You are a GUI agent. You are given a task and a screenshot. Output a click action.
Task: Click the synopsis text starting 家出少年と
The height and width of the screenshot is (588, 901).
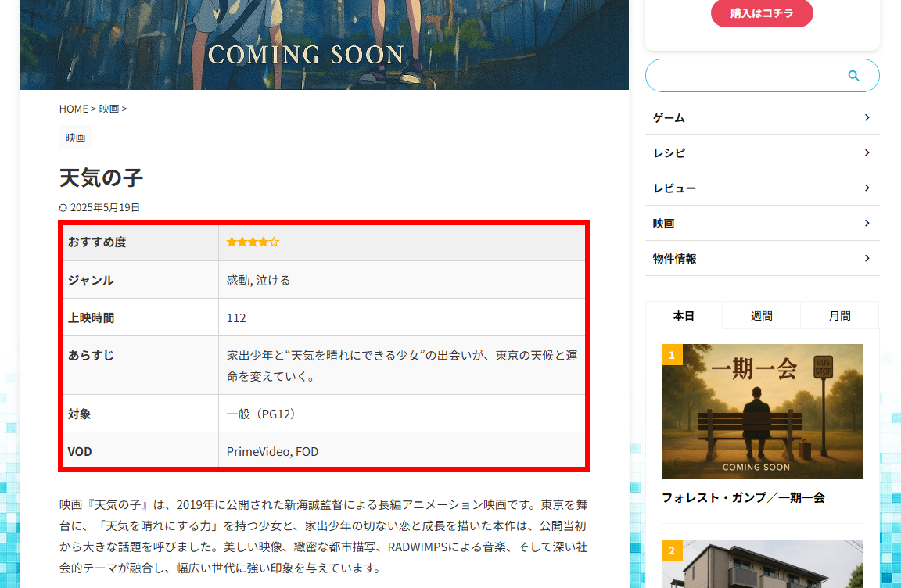402,366
